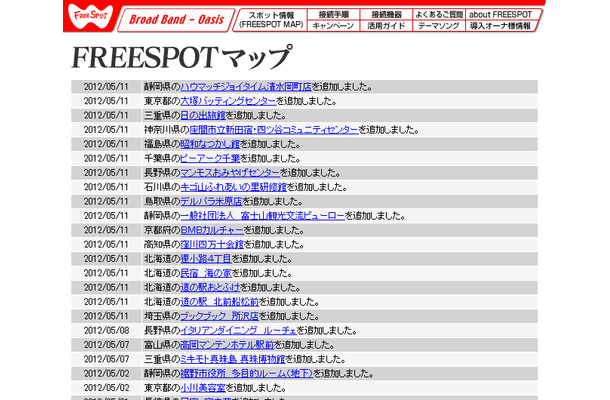Click date 2012/05/08 in ルーチェ row
This screenshot has width=610, height=400.
pos(106,331)
